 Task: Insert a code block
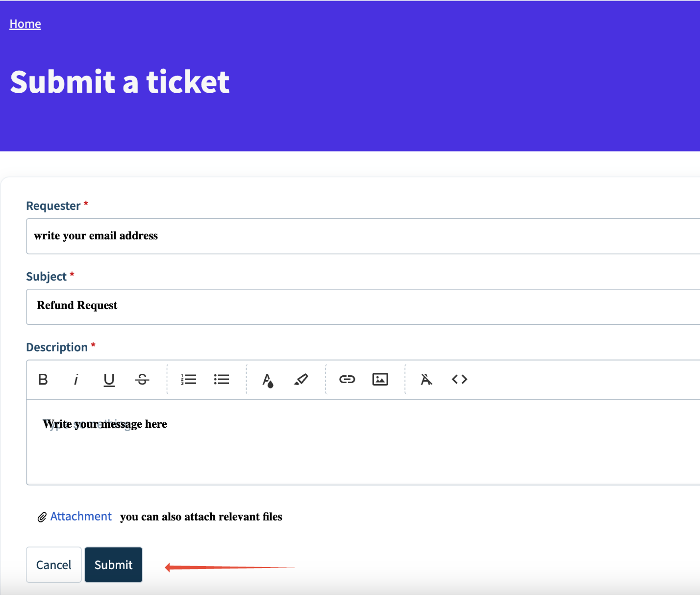pyautogui.click(x=459, y=379)
